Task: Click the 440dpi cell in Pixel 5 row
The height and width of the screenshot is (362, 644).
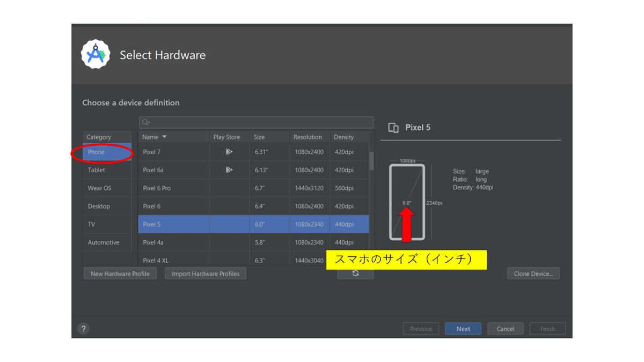Action: 349,224
